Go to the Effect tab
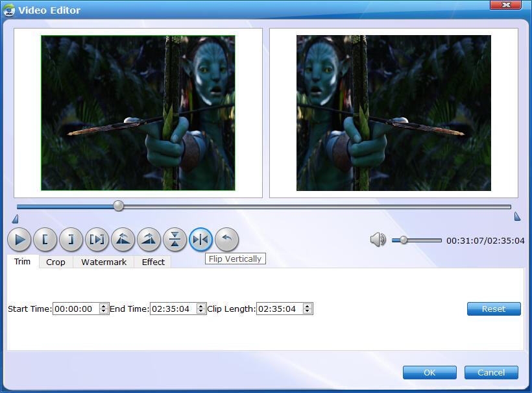The image size is (532, 393). coord(153,262)
